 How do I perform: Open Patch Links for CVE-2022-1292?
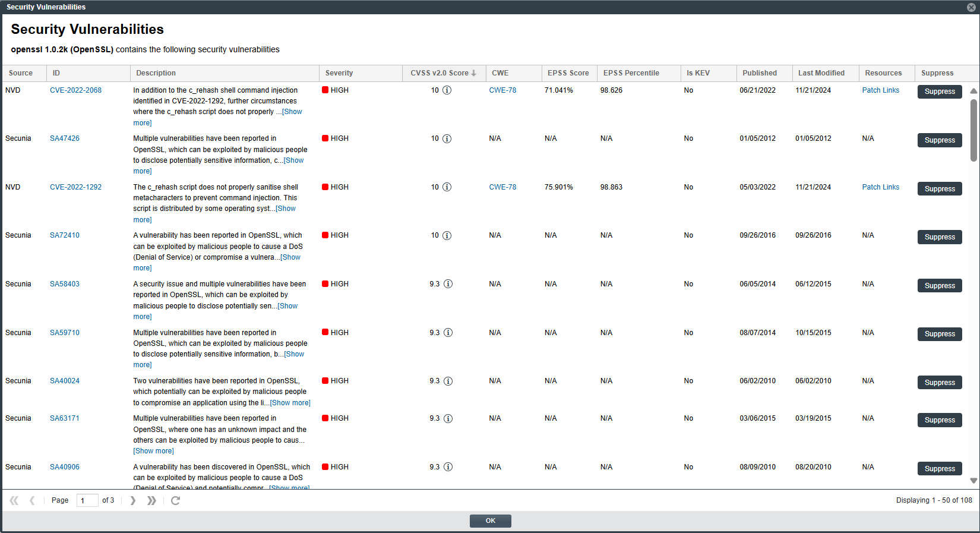[880, 187]
